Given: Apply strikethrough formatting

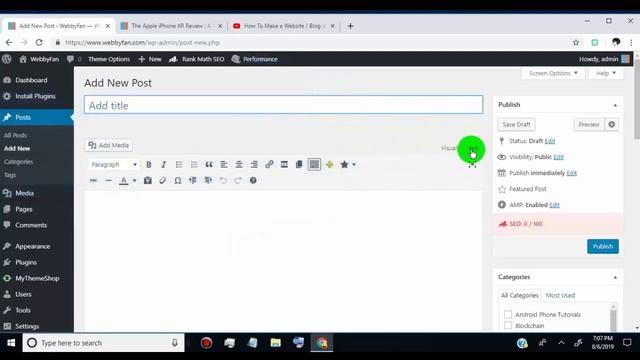Looking at the screenshot, I should point(93,180).
